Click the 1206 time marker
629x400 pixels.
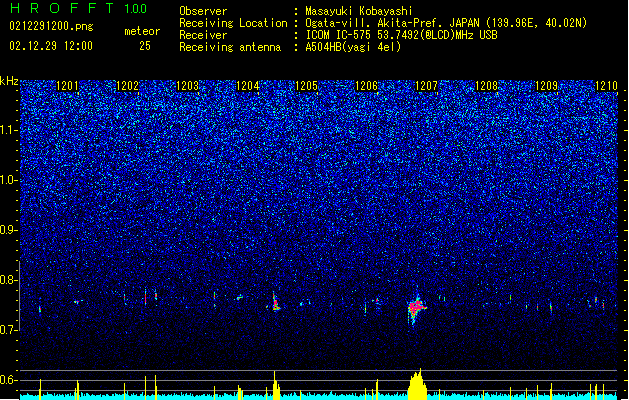pyautogui.click(x=367, y=86)
